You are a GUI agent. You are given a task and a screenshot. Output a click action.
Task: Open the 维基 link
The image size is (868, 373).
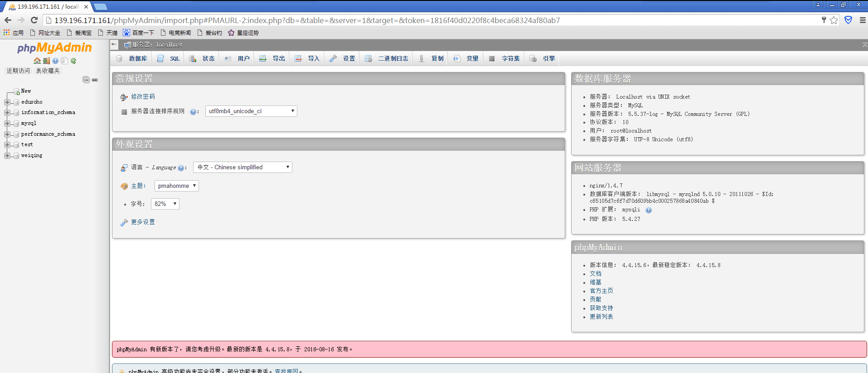click(596, 282)
